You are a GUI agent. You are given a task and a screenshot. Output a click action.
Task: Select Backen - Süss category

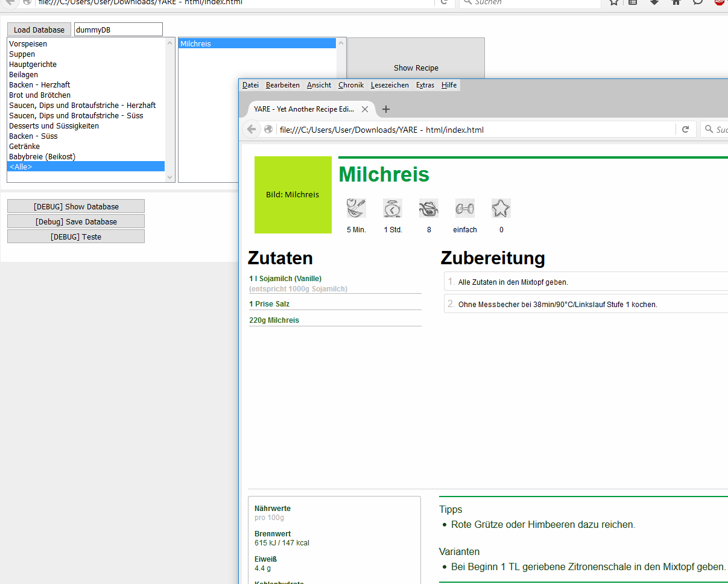click(86, 136)
